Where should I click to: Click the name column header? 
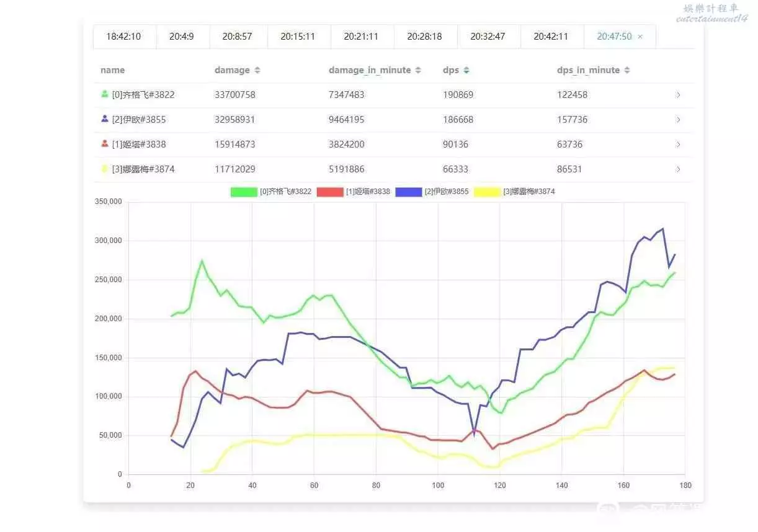click(x=112, y=70)
